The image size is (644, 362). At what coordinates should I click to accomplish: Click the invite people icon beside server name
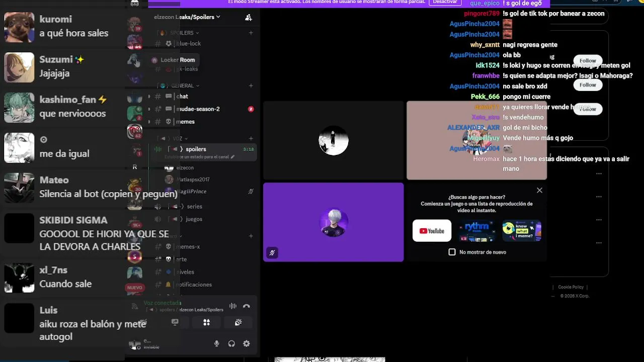[x=249, y=17]
